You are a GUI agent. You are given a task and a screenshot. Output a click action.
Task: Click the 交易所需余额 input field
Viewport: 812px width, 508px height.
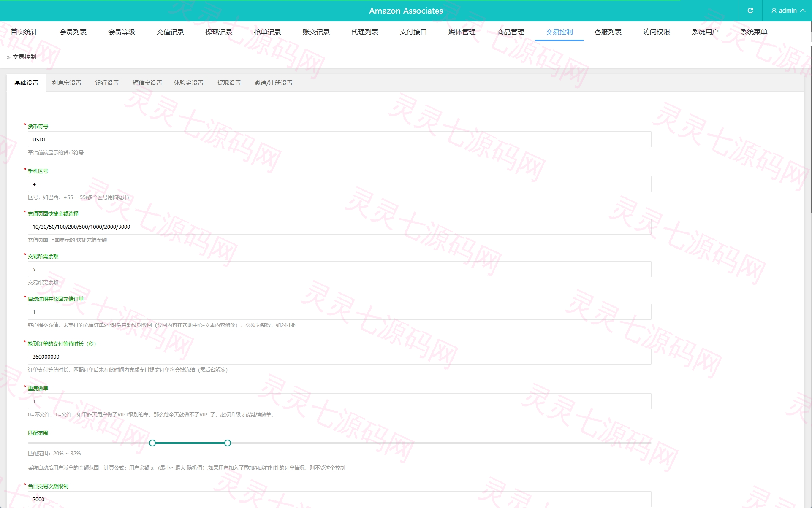pyautogui.click(x=339, y=269)
